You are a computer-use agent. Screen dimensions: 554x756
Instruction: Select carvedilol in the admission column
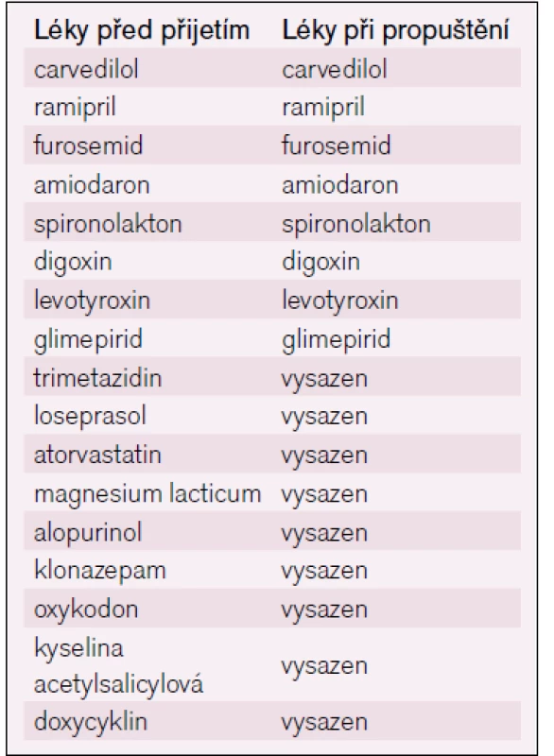86,69
